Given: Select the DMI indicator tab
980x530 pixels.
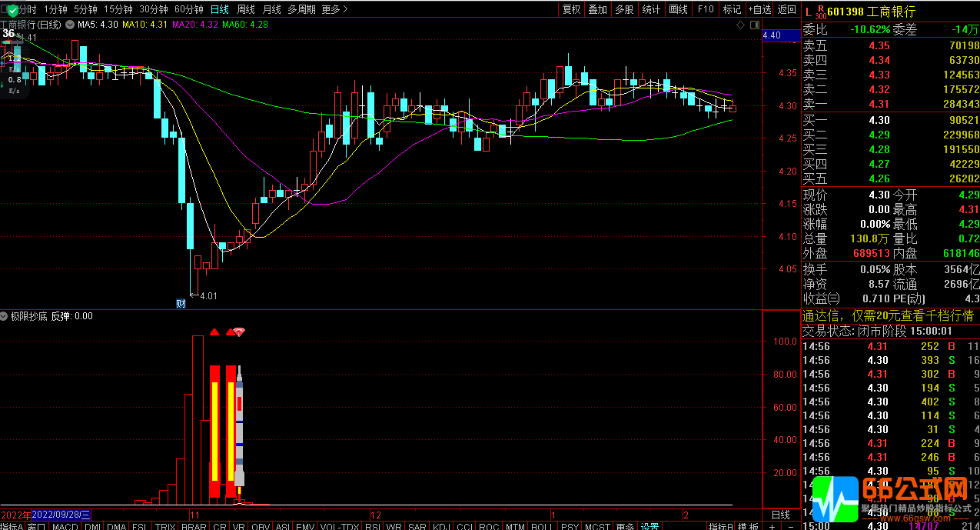Looking at the screenshot, I should coord(92,526).
